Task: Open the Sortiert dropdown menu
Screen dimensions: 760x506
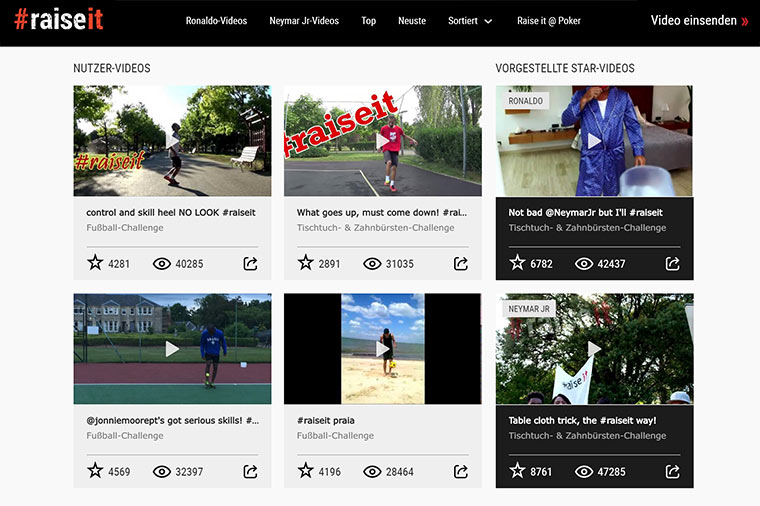Action: pos(470,21)
